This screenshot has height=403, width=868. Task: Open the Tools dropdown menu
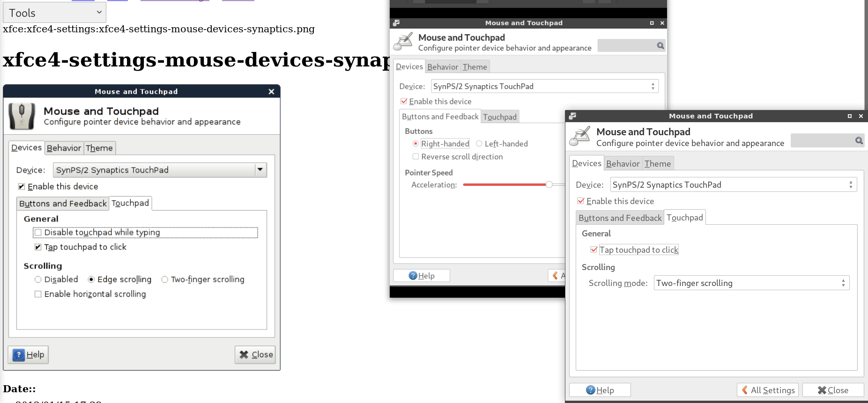(x=54, y=13)
